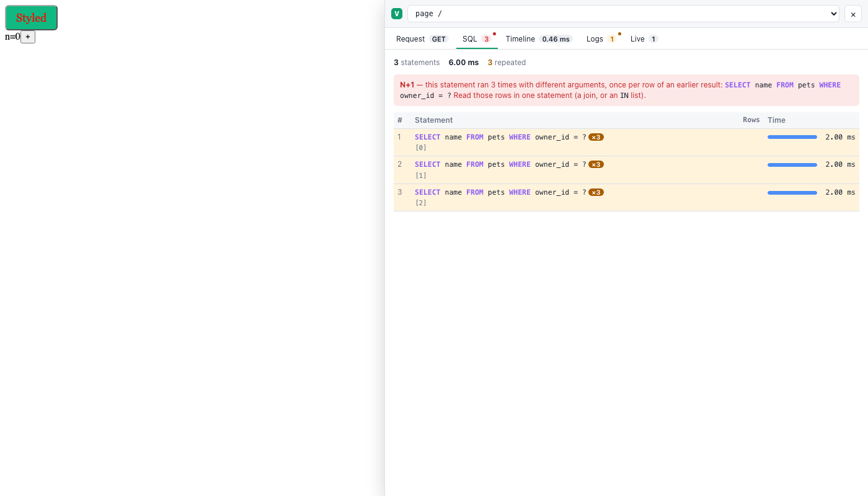Click the time bar in row 1

(792, 137)
